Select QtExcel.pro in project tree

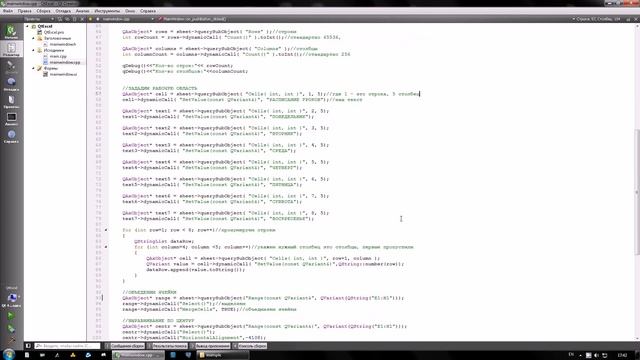[54, 32]
